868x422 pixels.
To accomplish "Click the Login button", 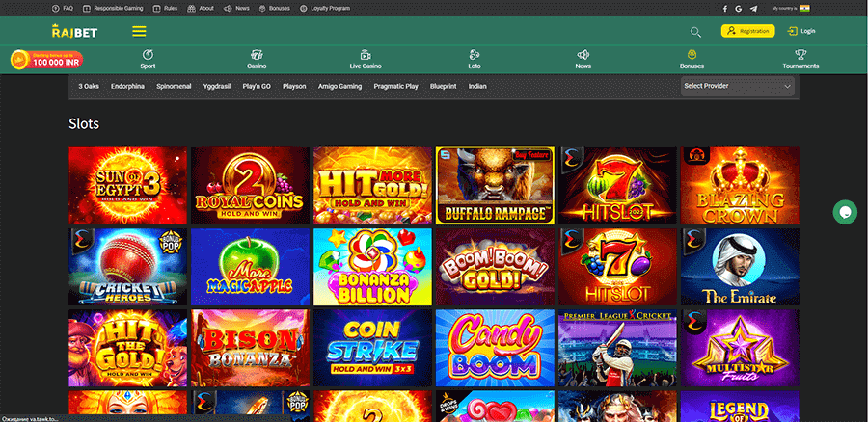I will pyautogui.click(x=801, y=31).
